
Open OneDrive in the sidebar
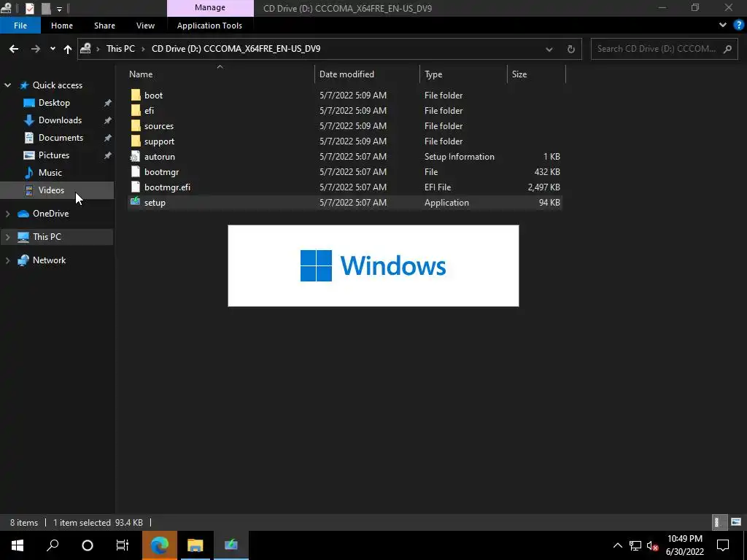click(50, 214)
